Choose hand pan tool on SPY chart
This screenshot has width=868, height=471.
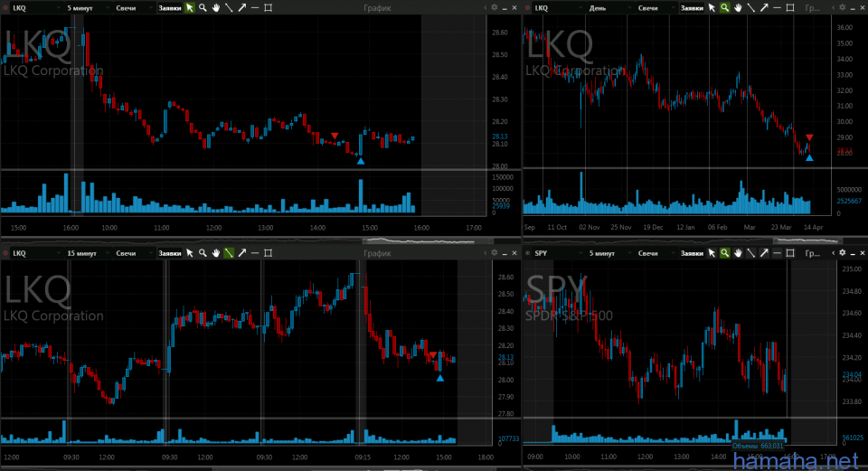click(738, 253)
